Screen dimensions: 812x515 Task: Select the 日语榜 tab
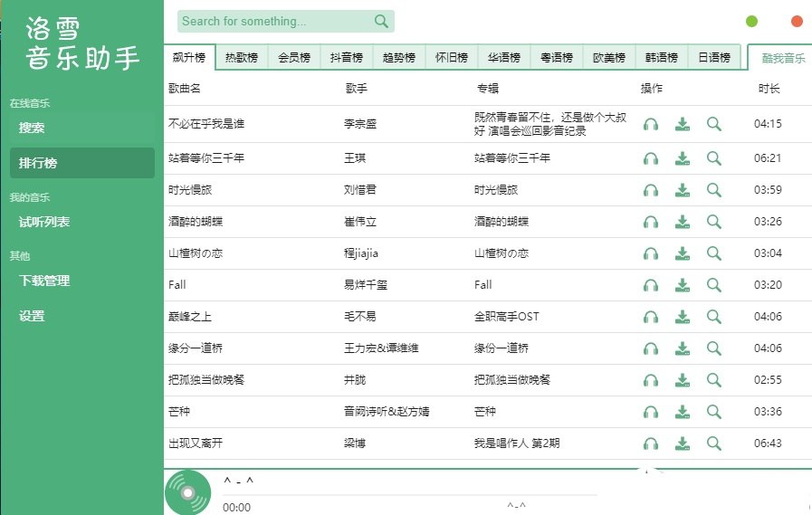tap(714, 58)
